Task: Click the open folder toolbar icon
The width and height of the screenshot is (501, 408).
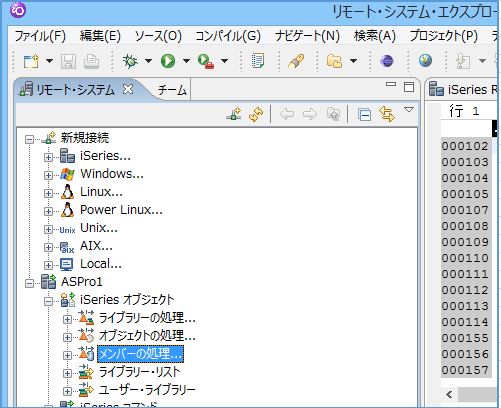Action: [x=334, y=61]
